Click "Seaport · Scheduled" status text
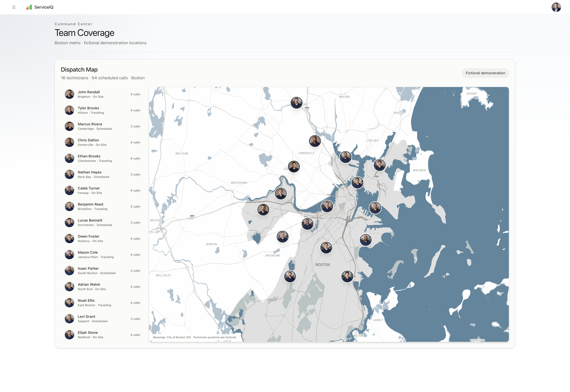Screen dimensions: 570x392 point(92,321)
